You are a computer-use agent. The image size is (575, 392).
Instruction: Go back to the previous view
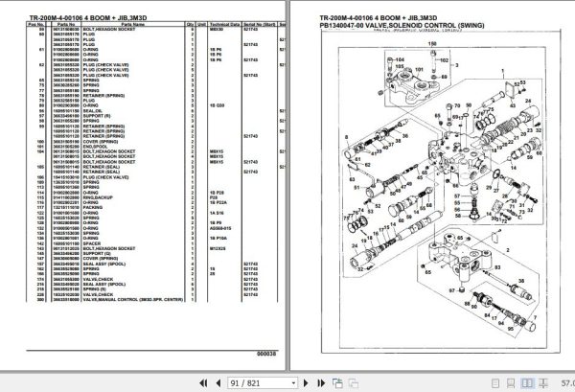[337, 383]
